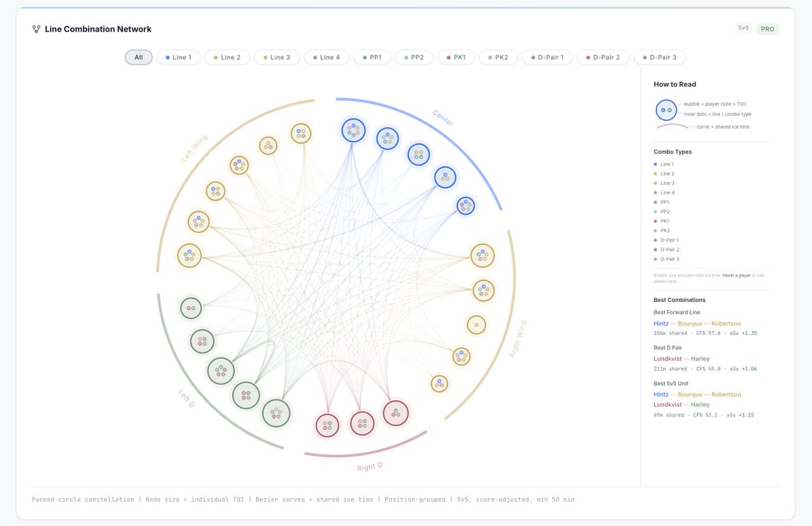Click the PRO badge
This screenshot has width=812, height=526.
(x=767, y=29)
